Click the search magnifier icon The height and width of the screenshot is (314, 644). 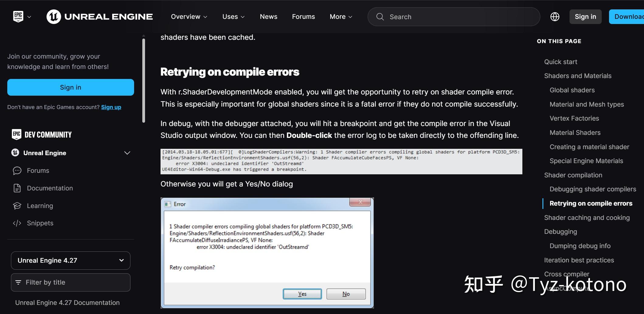click(380, 17)
